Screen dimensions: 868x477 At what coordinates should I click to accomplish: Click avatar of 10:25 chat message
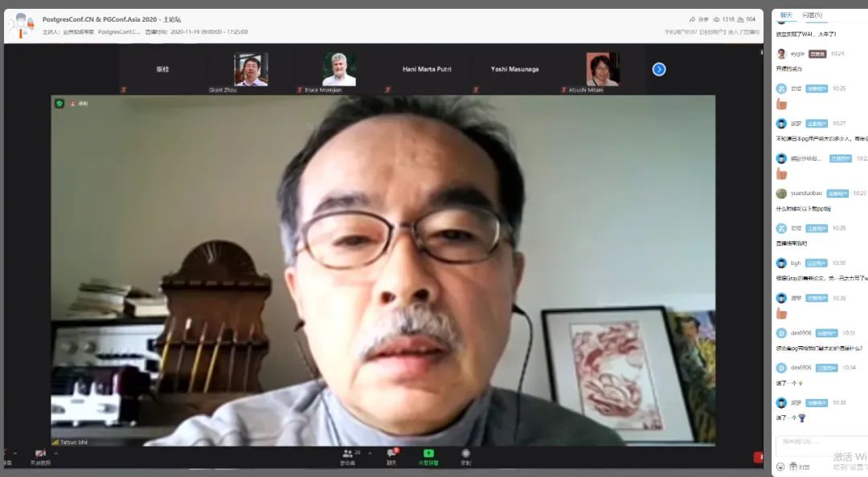tap(781, 88)
